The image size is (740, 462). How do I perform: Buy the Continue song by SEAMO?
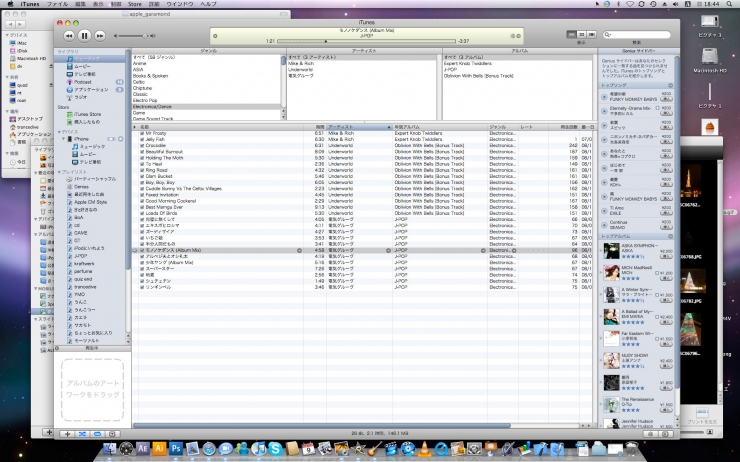point(666,227)
